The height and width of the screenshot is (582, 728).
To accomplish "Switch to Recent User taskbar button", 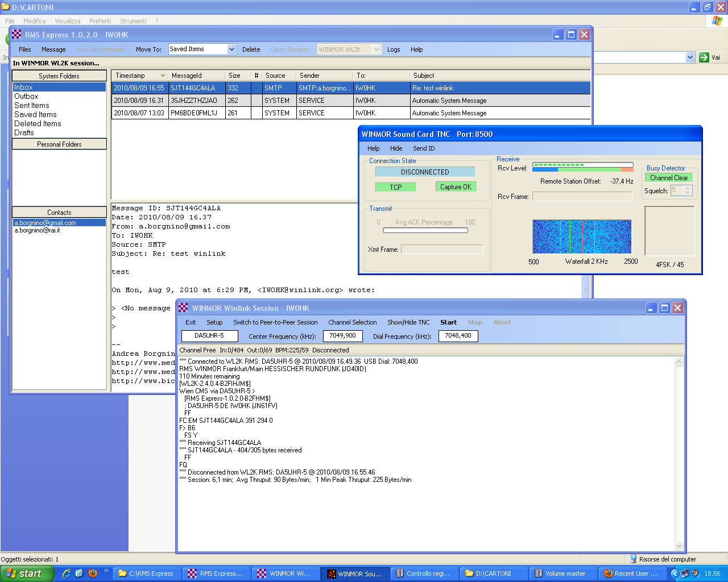I will [633, 573].
